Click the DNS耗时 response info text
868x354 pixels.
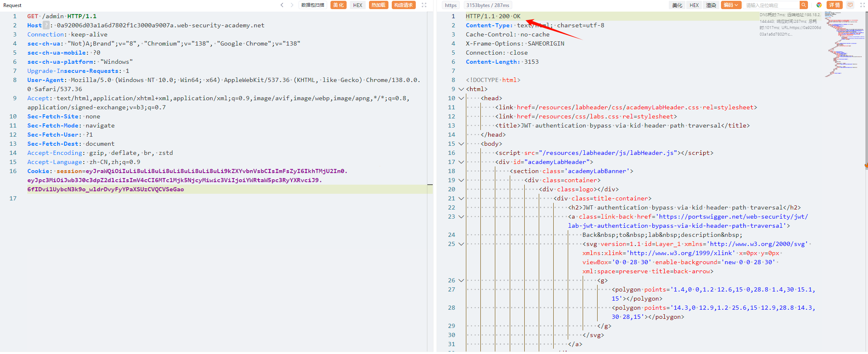pos(790,24)
